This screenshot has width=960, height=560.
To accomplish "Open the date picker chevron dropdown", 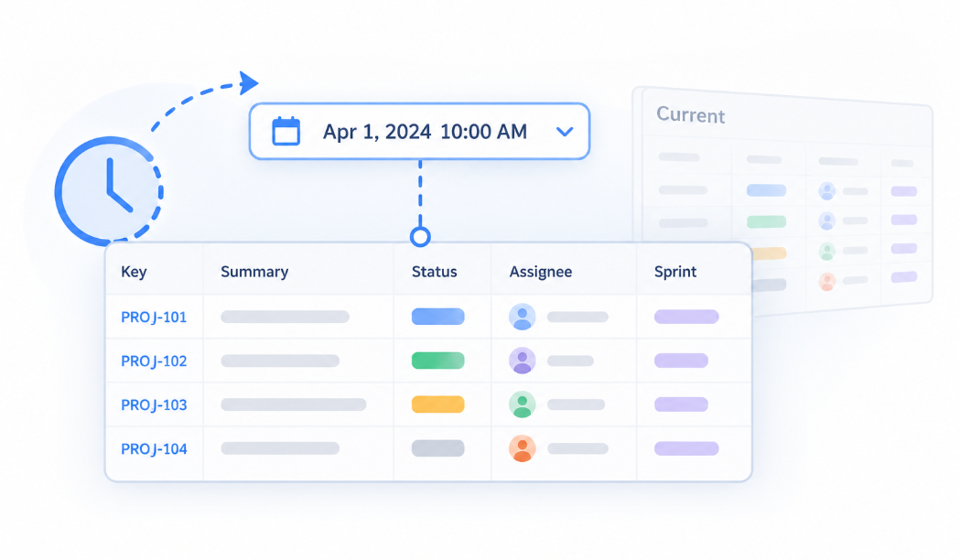I will point(565,132).
